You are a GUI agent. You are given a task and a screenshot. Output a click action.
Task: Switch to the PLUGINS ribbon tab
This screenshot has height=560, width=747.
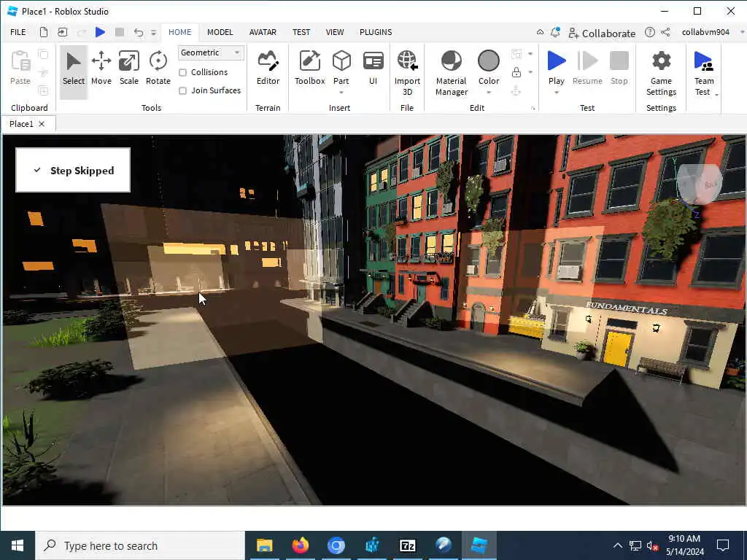(x=376, y=32)
